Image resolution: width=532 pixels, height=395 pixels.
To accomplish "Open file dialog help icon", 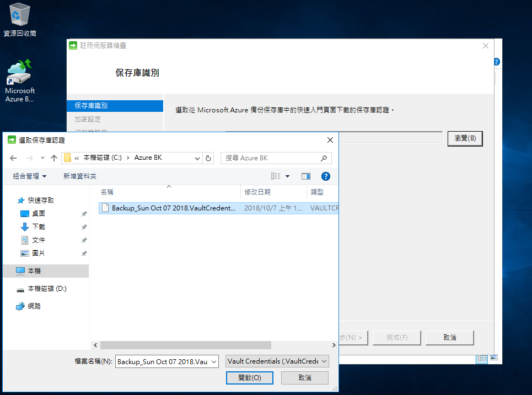I will tap(325, 176).
